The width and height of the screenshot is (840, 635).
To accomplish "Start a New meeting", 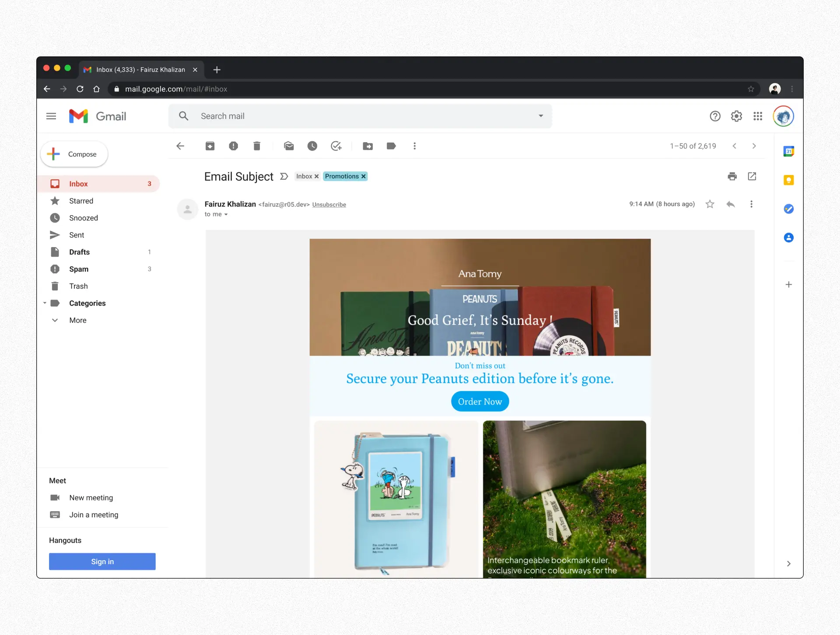I will (91, 498).
